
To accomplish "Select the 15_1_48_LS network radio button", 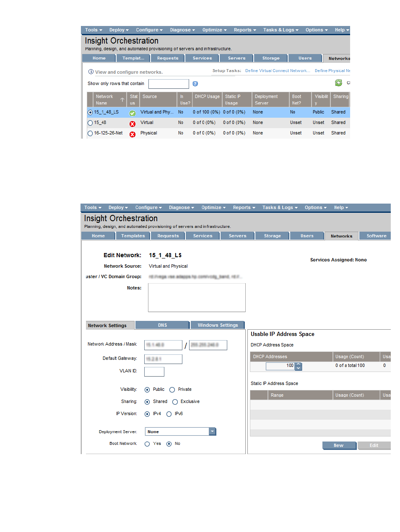I will (90, 112).
